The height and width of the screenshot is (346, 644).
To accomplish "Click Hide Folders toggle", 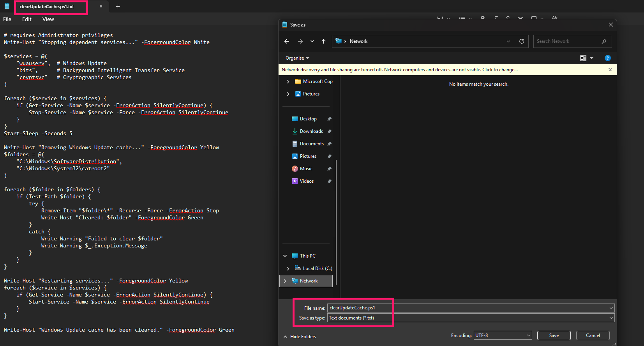I will click(300, 337).
